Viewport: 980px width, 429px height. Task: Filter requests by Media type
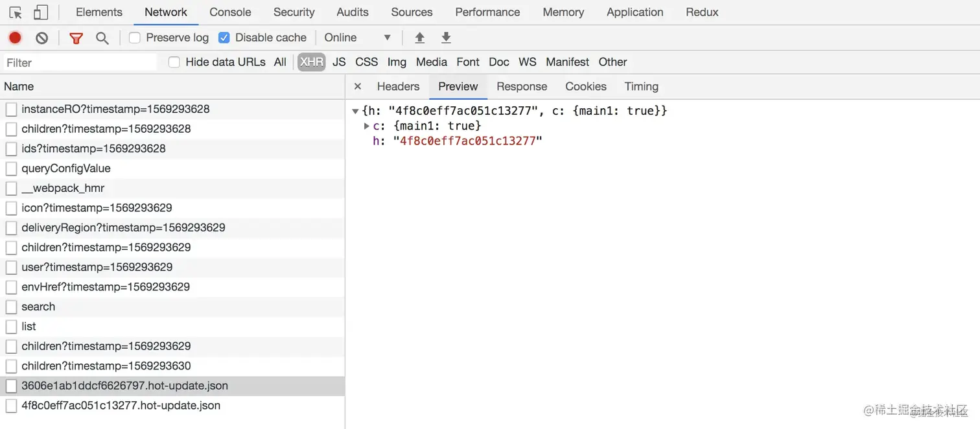coord(432,62)
